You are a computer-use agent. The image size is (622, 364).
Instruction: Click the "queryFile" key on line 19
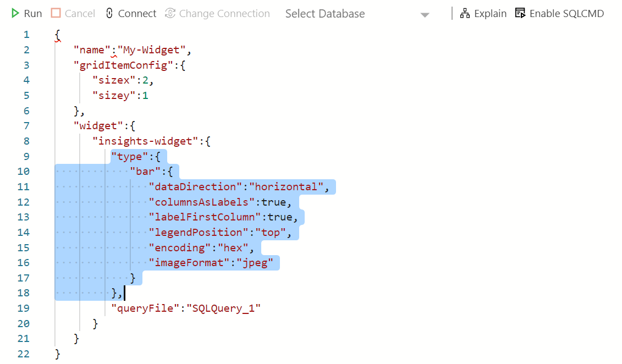[x=146, y=308]
